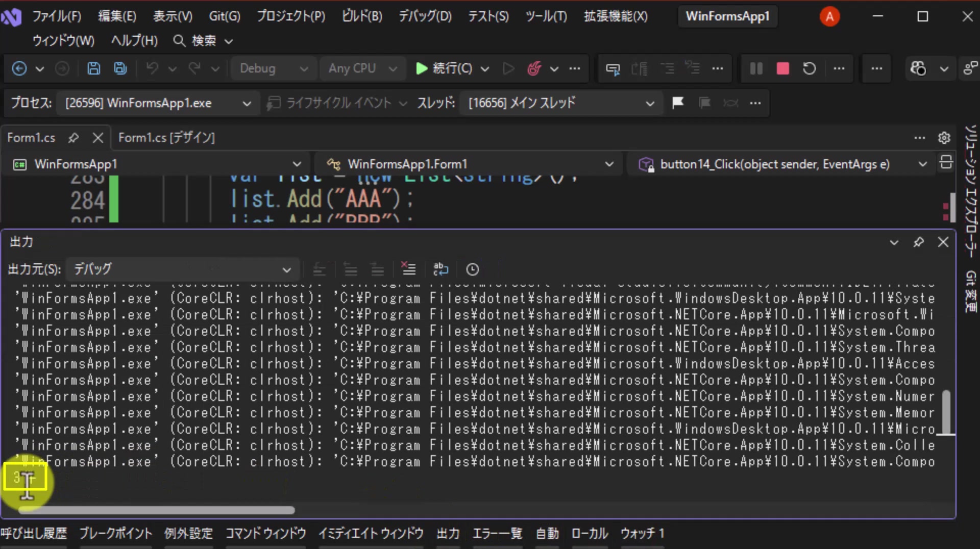Switch to Form1.cs [デザイン] tab
Image resolution: width=980 pixels, height=549 pixels.
tap(166, 138)
